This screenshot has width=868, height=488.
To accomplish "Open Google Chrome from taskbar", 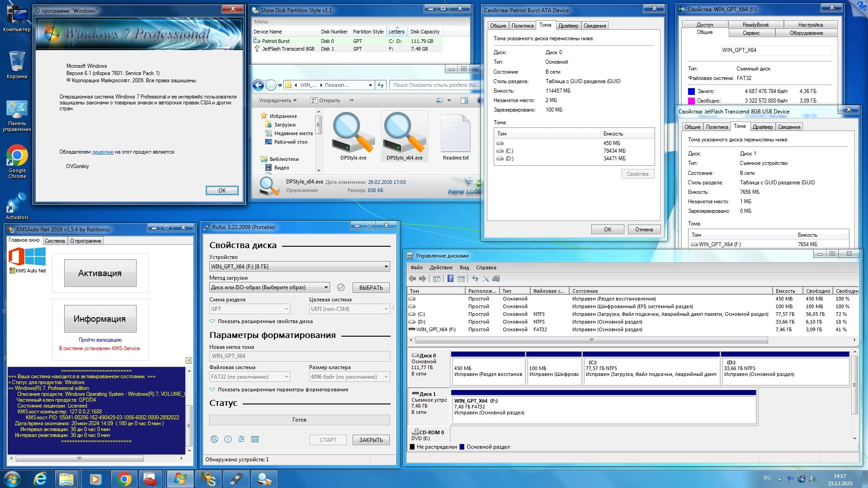I will point(124,479).
